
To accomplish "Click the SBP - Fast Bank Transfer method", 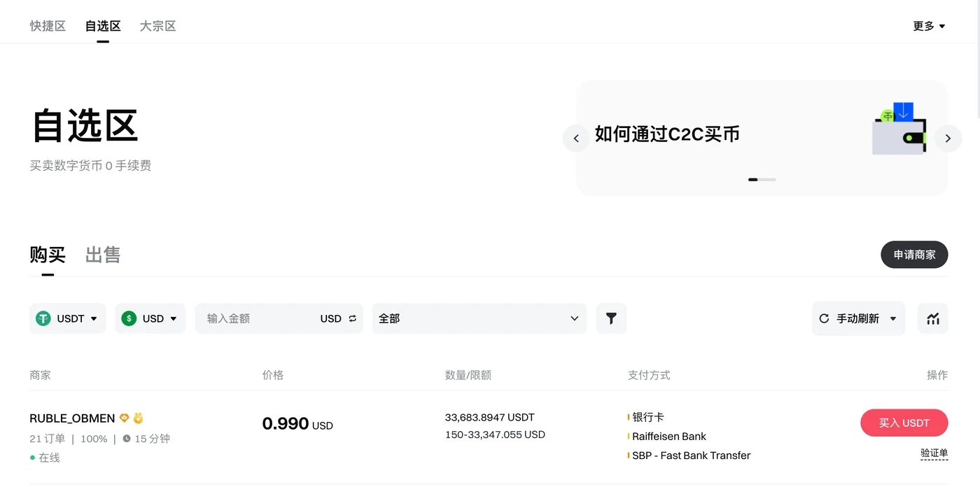I will (691, 456).
